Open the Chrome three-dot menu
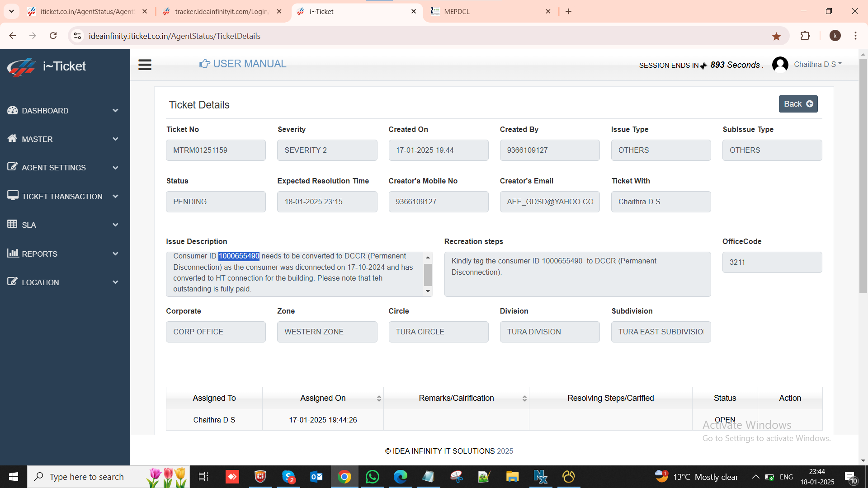Image resolution: width=868 pixels, height=488 pixels. click(855, 36)
